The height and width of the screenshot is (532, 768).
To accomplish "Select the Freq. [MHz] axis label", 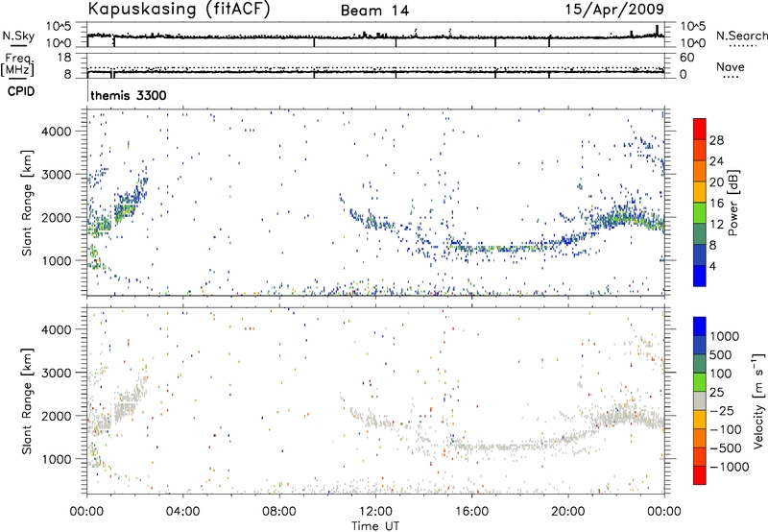I will 17,65.
